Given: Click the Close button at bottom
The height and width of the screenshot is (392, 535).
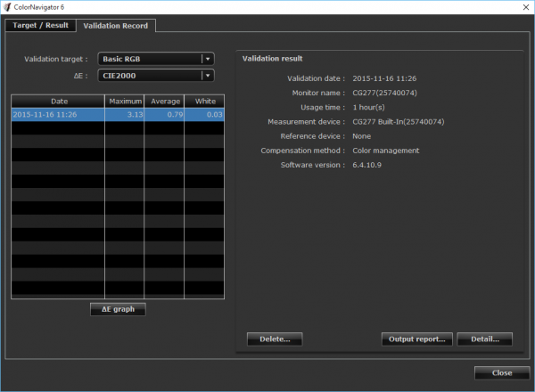Looking at the screenshot, I should [502, 373].
